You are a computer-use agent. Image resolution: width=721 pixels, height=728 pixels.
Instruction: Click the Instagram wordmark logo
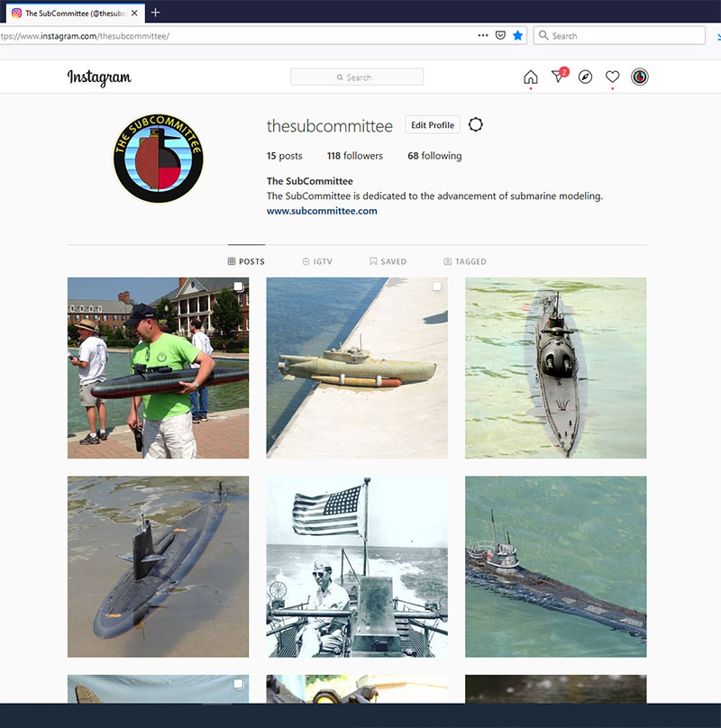click(99, 77)
